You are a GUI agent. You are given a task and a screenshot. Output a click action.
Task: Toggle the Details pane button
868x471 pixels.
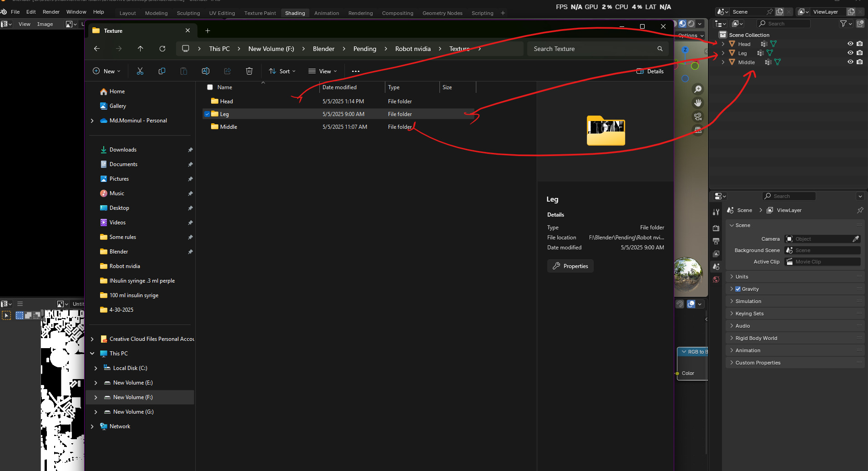tap(650, 71)
